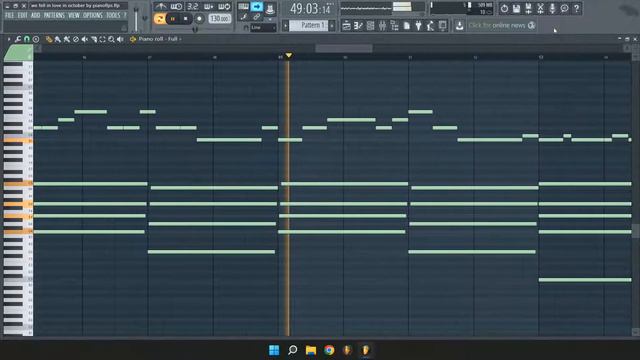Select the Paint brush tool in the piano roll
Image resolution: width=640 pixels, height=360 pixels.
pyautogui.click(x=58, y=39)
